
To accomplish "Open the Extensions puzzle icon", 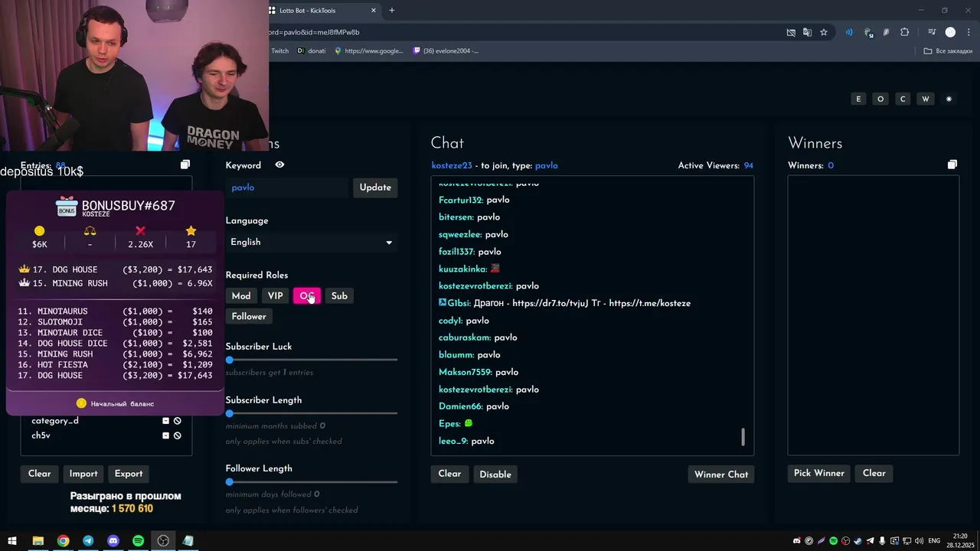I will coord(905,32).
